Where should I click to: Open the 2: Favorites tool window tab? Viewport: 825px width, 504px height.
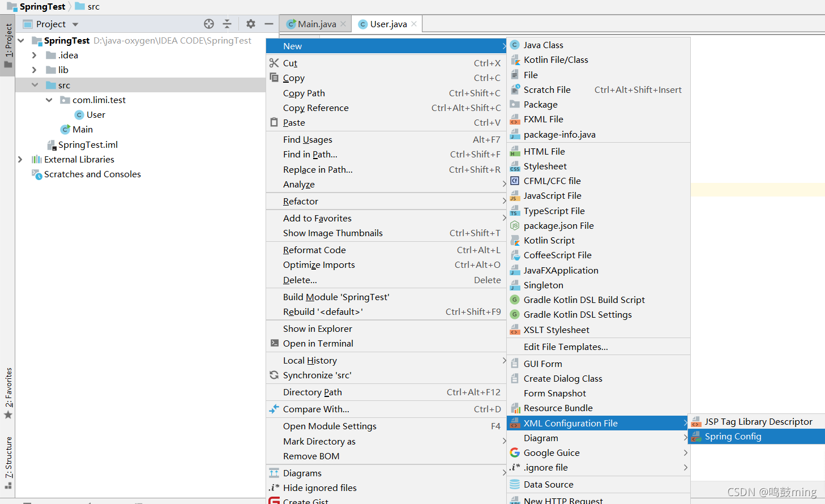[8, 393]
